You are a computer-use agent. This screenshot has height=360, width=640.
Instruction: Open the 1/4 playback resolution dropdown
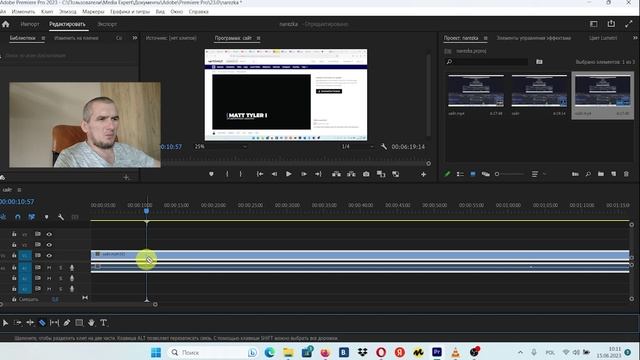(x=357, y=147)
